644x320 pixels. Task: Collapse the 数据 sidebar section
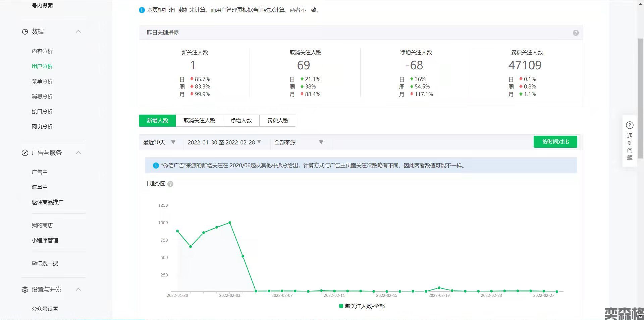(x=78, y=31)
